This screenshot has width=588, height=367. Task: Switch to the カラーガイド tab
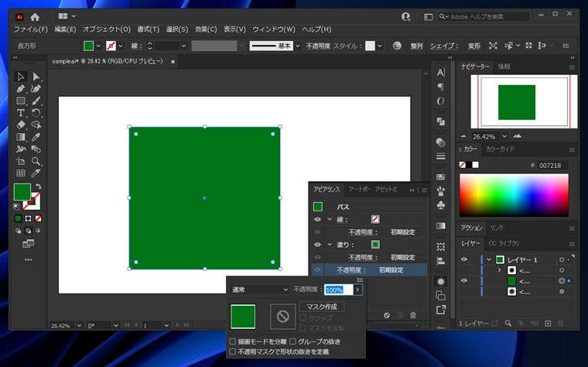501,149
